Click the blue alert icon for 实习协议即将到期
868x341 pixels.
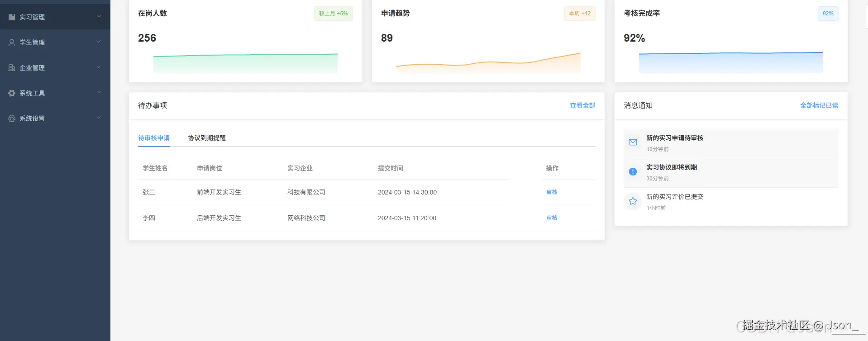pyautogui.click(x=633, y=172)
